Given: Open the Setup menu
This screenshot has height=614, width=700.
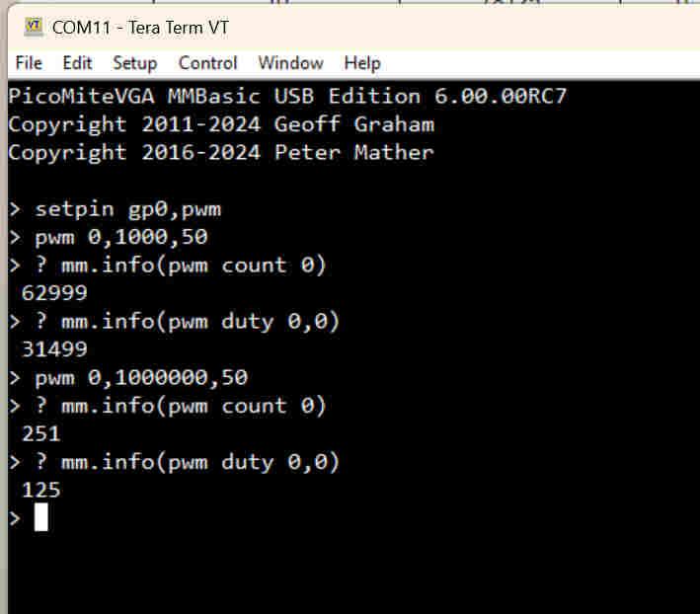Looking at the screenshot, I should (134, 63).
